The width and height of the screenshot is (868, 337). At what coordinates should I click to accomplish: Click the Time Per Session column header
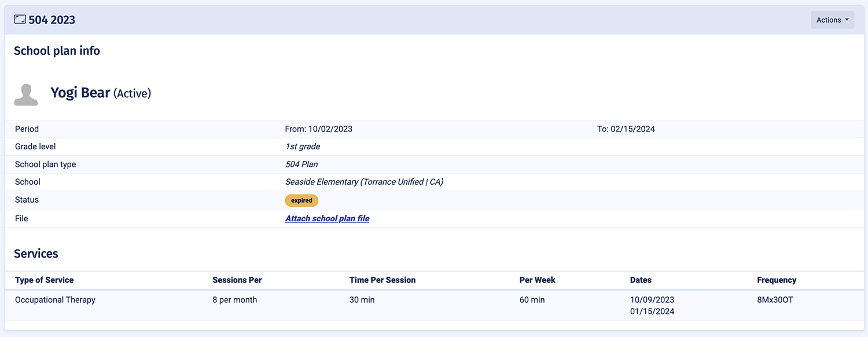pyautogui.click(x=382, y=280)
